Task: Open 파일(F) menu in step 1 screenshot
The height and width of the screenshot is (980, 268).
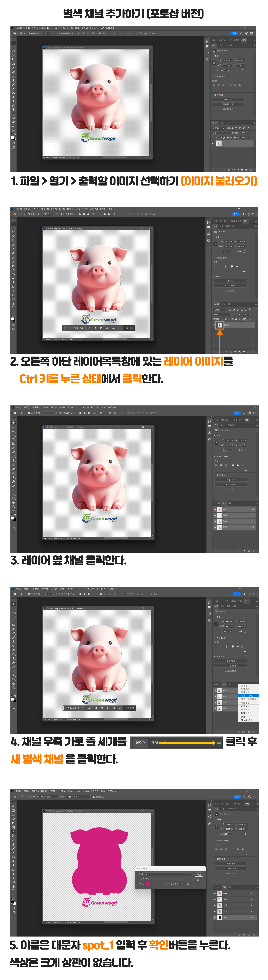Action: pos(19,28)
